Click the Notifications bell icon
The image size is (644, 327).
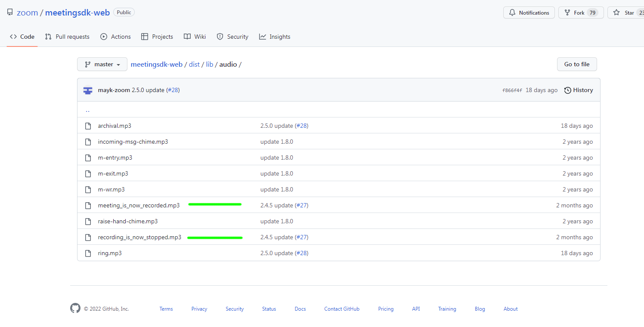click(x=512, y=13)
